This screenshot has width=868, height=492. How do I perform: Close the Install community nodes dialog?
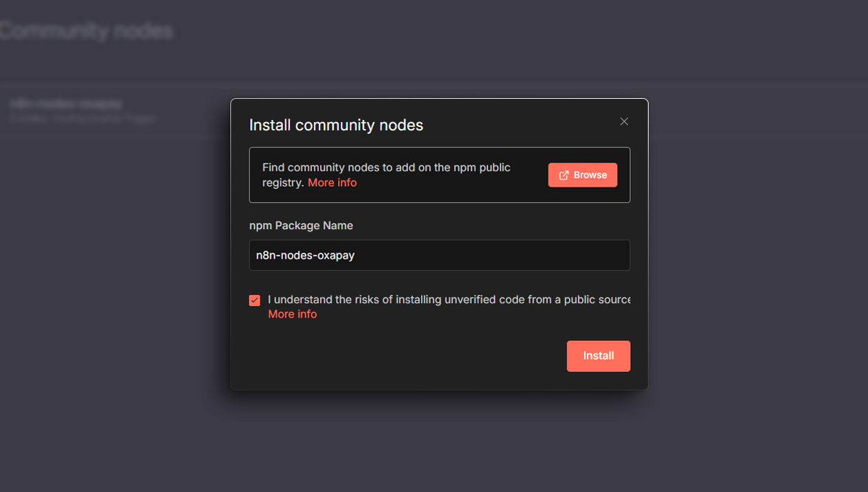click(x=624, y=121)
